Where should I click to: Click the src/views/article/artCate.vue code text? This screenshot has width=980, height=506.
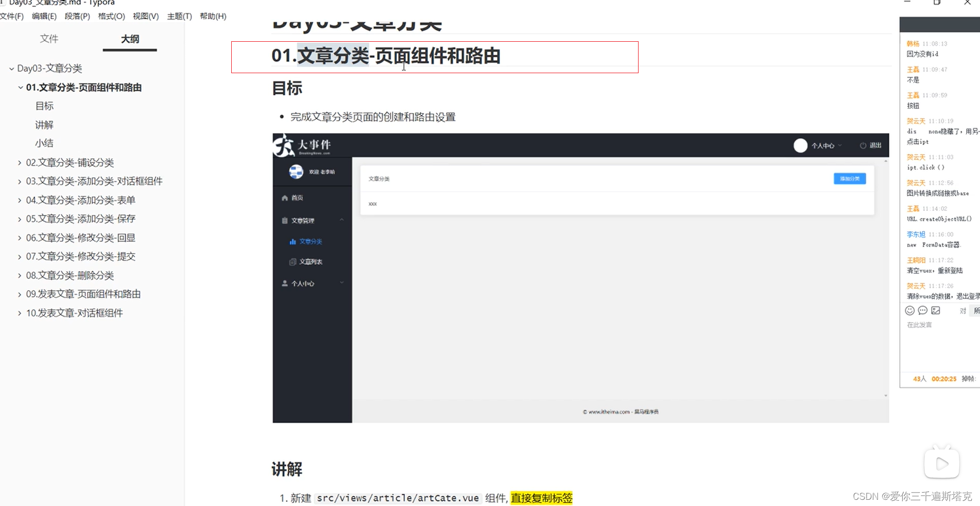pyautogui.click(x=398, y=498)
